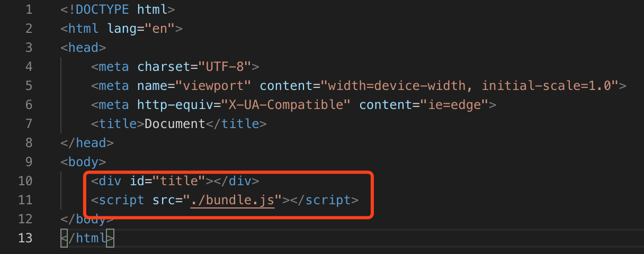
Task: Click line number 6 in gutter
Action: tap(28, 105)
